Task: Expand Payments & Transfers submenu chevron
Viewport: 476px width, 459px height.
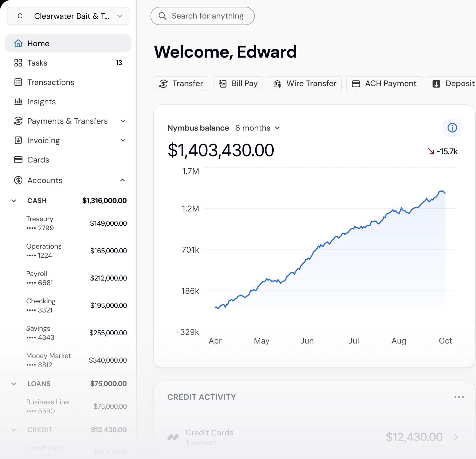Action: [x=123, y=121]
